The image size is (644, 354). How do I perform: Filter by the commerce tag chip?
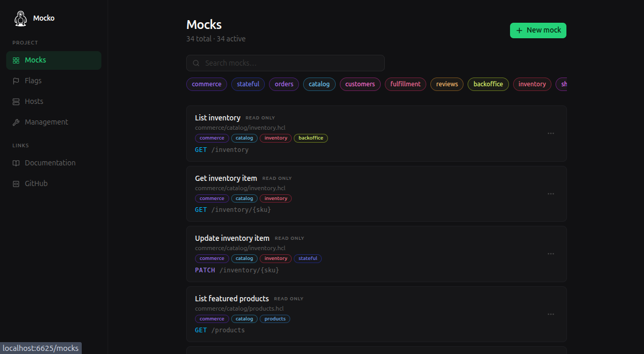206,84
